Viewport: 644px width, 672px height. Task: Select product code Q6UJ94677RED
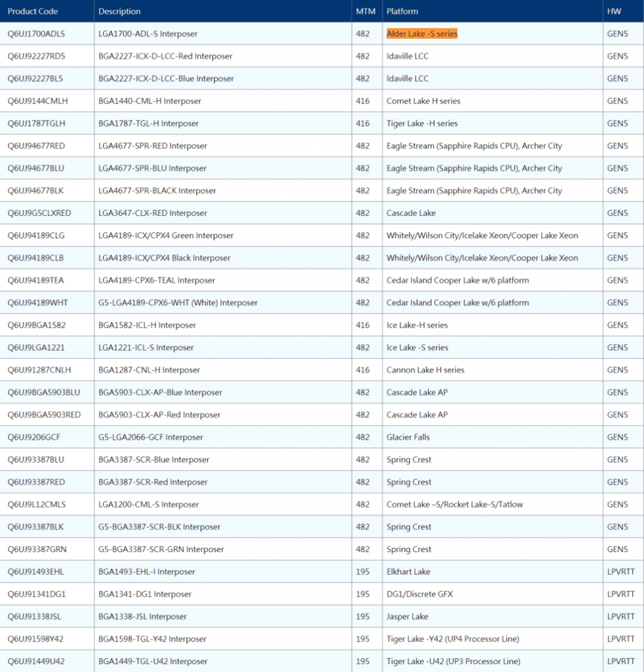click(36, 146)
